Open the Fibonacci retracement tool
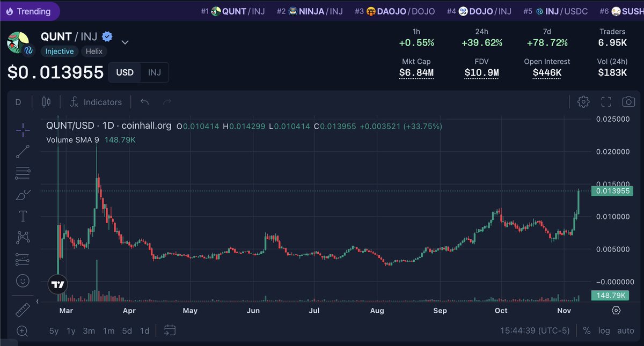 23,173
